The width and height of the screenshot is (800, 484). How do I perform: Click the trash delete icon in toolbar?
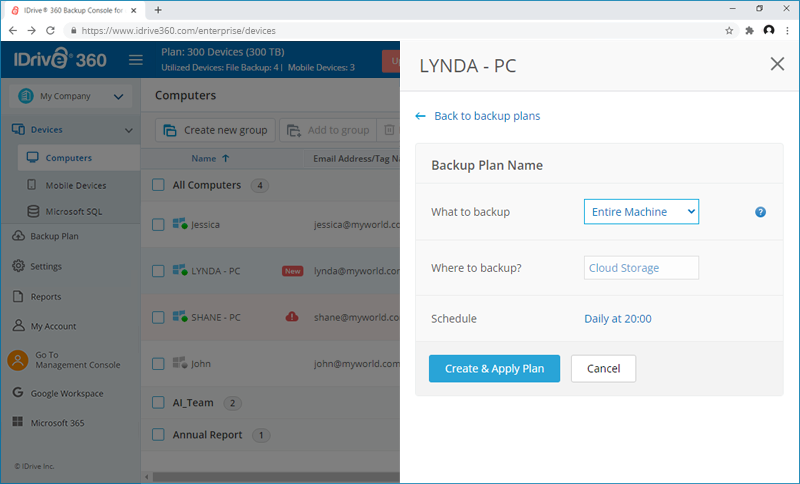click(x=389, y=130)
